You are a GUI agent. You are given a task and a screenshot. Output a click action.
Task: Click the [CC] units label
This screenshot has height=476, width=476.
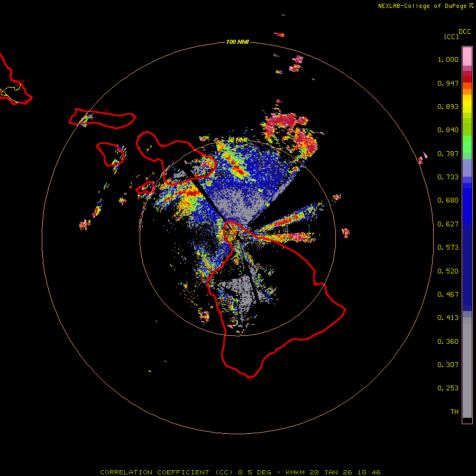tap(451, 36)
